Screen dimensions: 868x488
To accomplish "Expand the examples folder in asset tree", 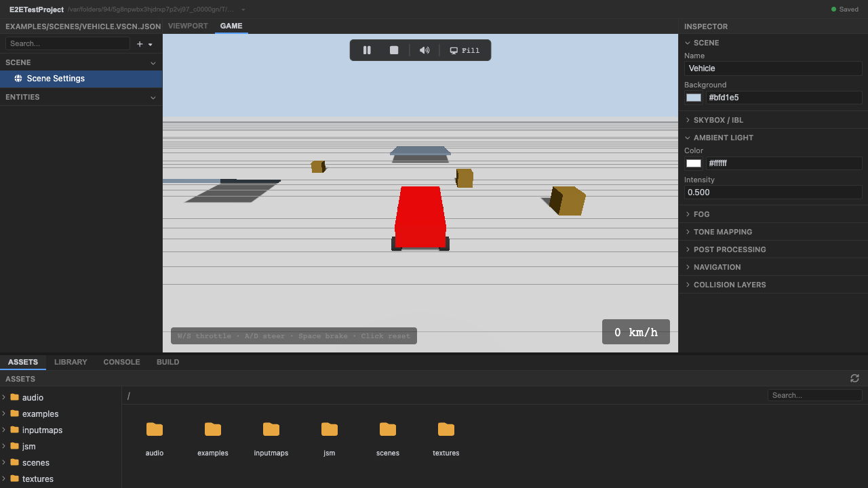I will 4,413.
